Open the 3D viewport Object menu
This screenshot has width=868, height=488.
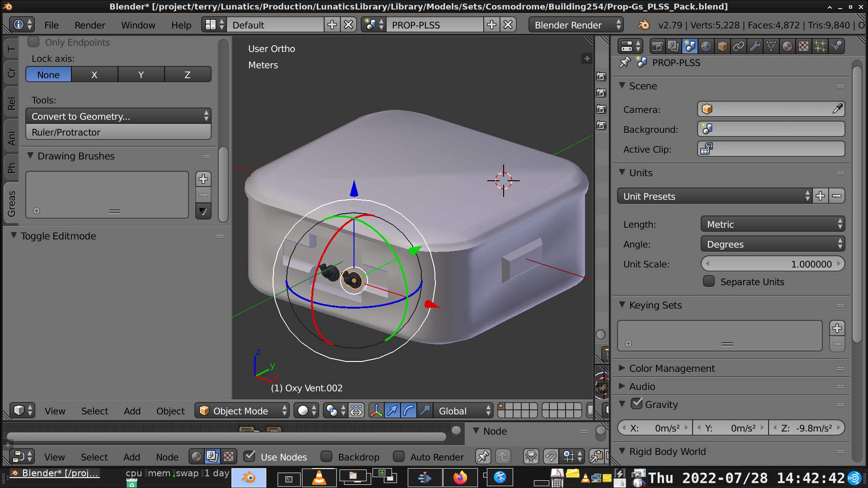[170, 411]
